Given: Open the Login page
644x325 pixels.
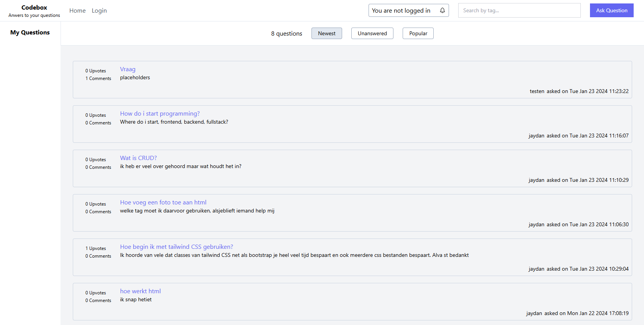Looking at the screenshot, I should coord(99,11).
